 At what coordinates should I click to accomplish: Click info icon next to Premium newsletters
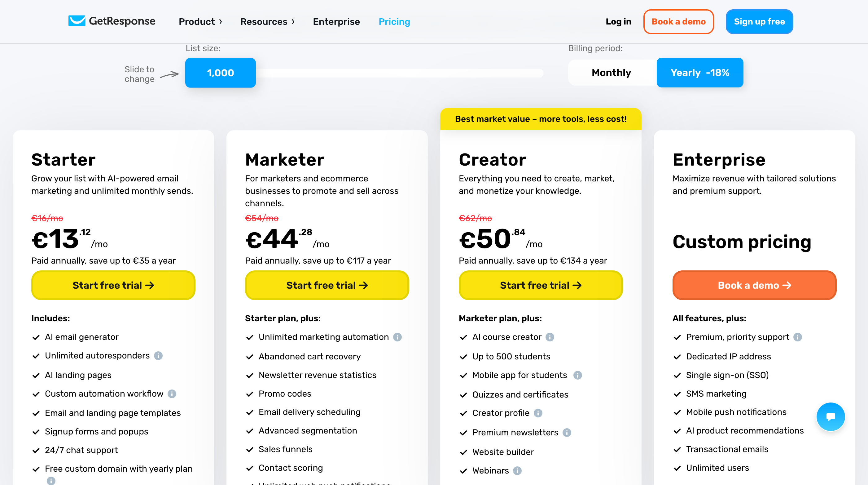coord(567,433)
